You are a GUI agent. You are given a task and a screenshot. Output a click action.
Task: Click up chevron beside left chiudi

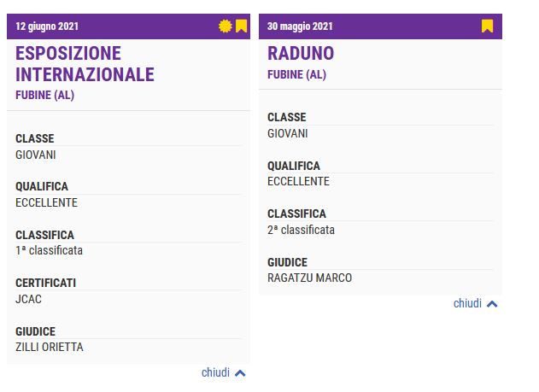240,373
